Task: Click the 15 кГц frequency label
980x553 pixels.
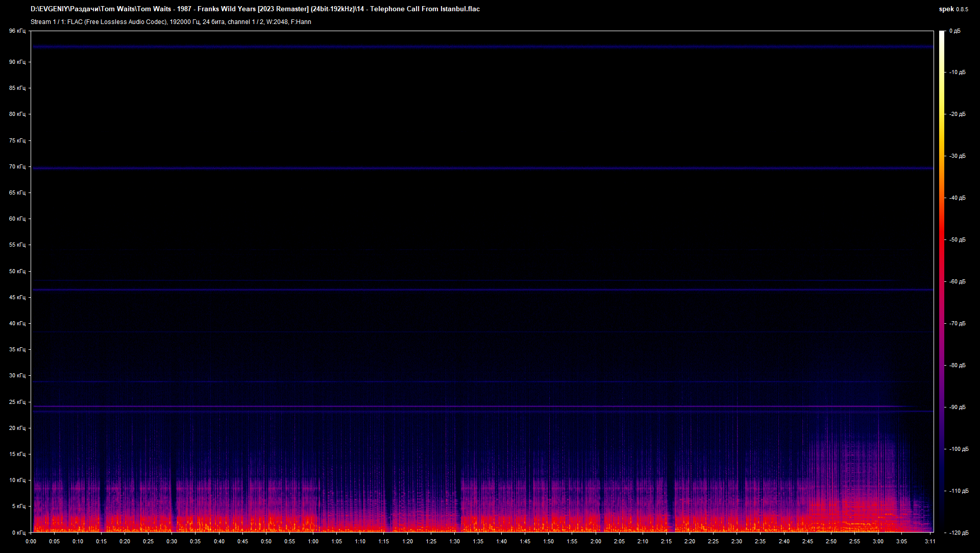Action: 17,454
